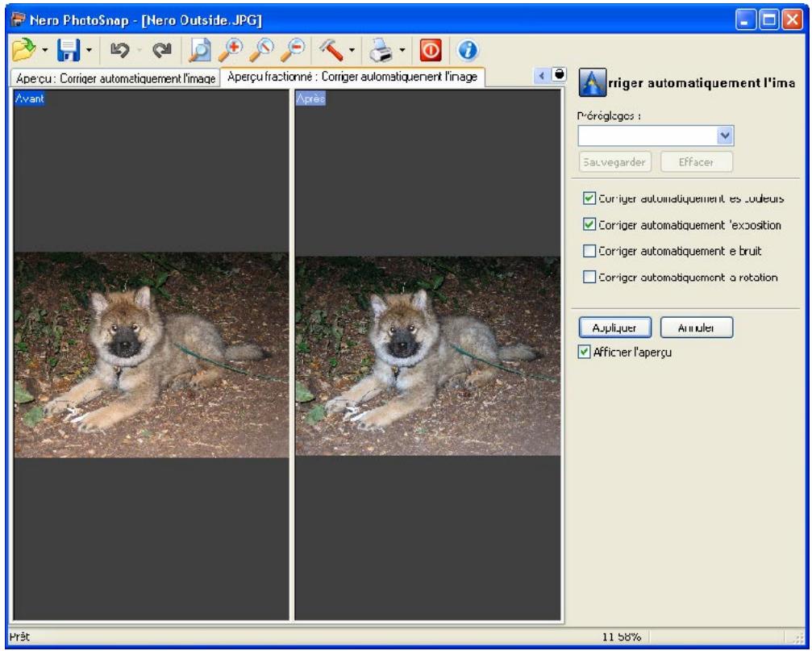This screenshot has width=812, height=651.
Task: Undo the last action
Action: click(119, 50)
